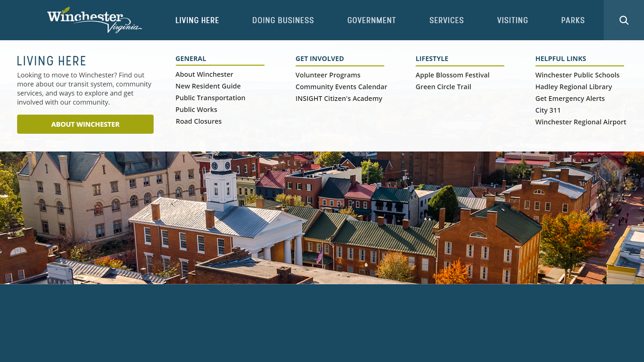This screenshot has width=644, height=362.
Task: Visit Winchester Public Schools link
Action: click(x=577, y=75)
